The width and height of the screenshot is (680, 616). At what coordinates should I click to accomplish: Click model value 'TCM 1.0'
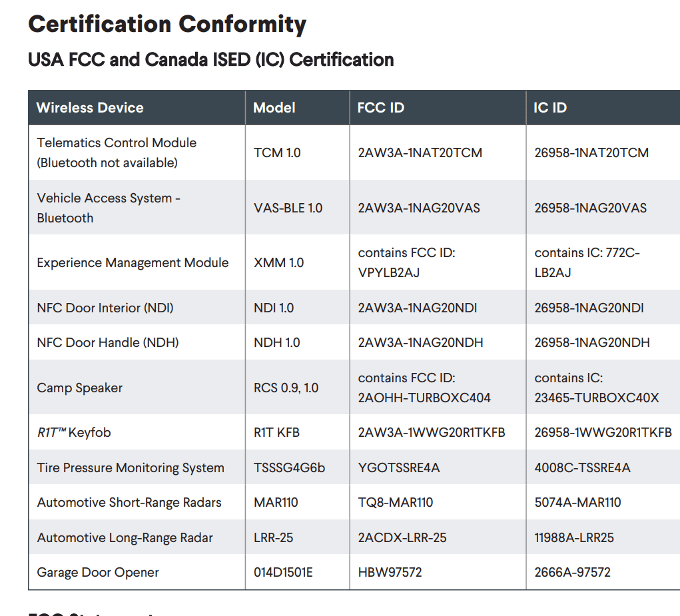pyautogui.click(x=277, y=153)
